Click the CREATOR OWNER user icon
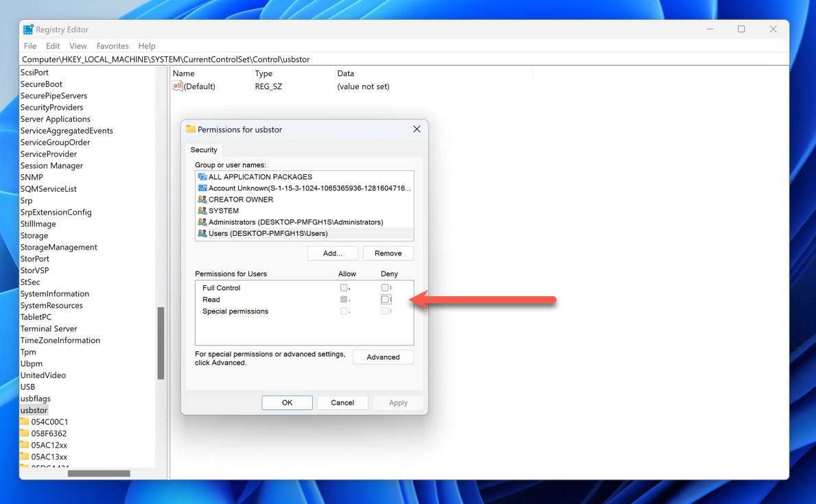This screenshot has width=816, height=504. click(202, 200)
